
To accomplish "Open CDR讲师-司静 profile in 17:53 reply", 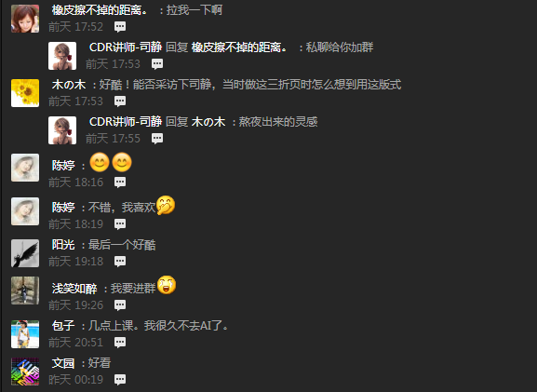I will 126,47.
